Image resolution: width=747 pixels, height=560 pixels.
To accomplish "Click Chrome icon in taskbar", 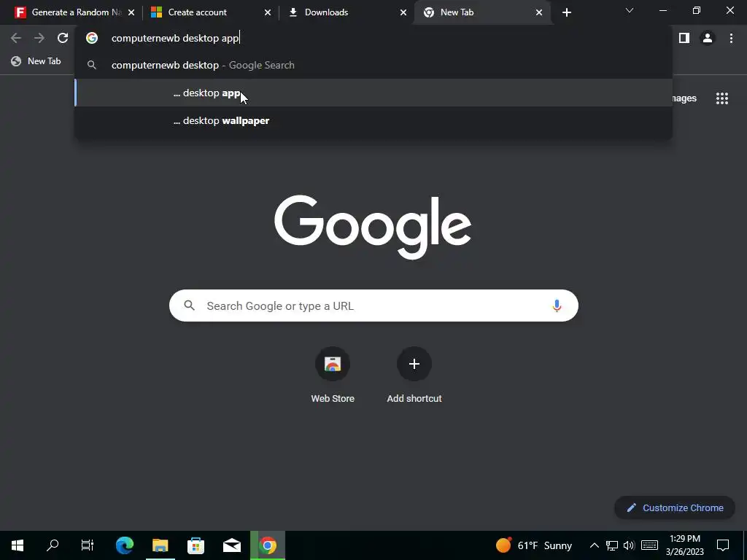I will pos(268,545).
